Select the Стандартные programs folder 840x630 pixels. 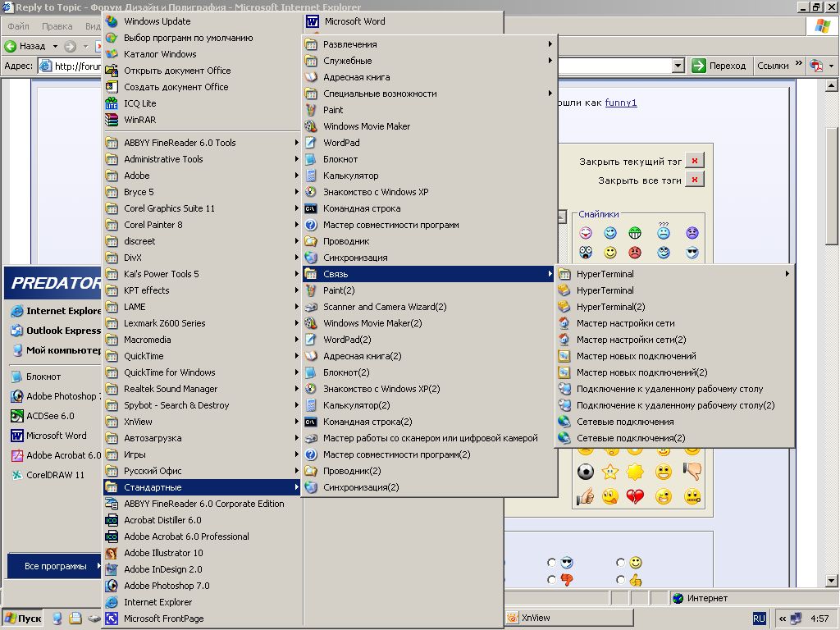[x=202, y=487]
